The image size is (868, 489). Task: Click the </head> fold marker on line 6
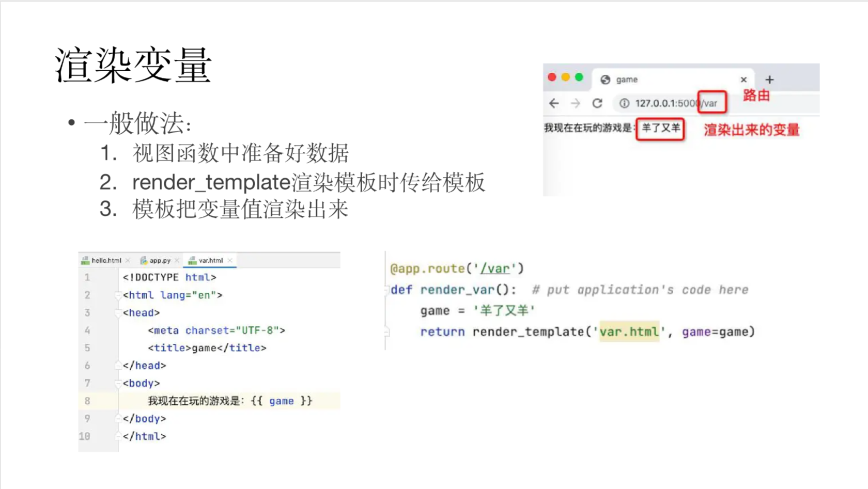click(118, 366)
